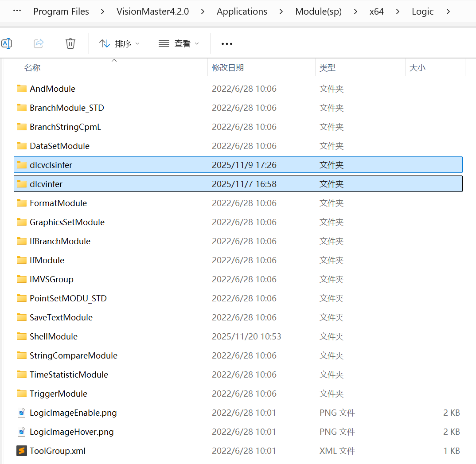Select the TriggerModule folder
The height and width of the screenshot is (464, 476).
[58, 394]
